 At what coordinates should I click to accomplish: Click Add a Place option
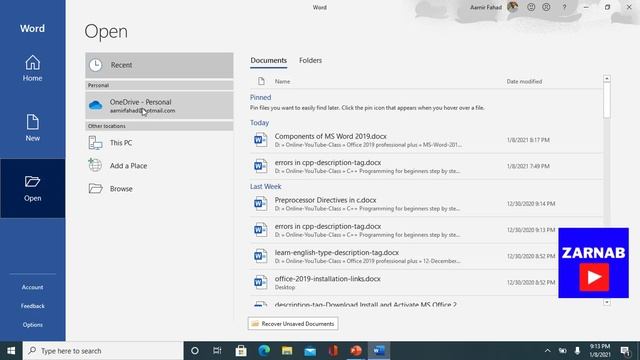(159, 166)
